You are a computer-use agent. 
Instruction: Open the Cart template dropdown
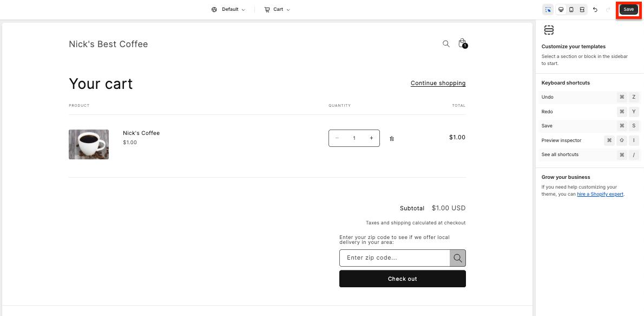pos(277,9)
